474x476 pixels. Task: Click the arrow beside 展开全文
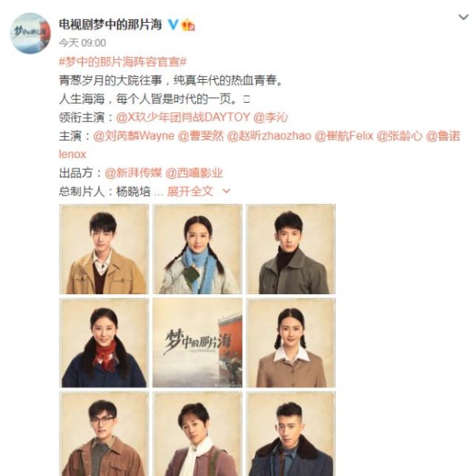tap(227, 191)
